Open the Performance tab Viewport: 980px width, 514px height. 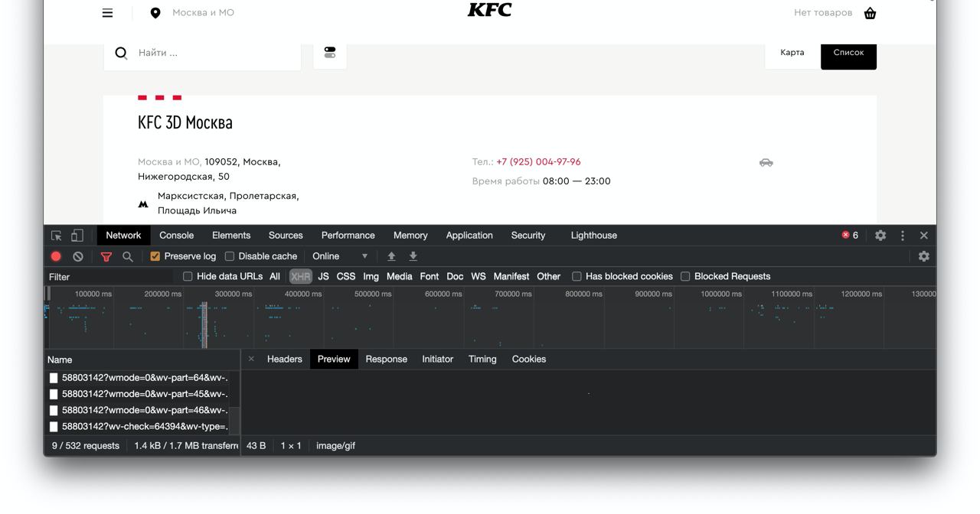348,236
